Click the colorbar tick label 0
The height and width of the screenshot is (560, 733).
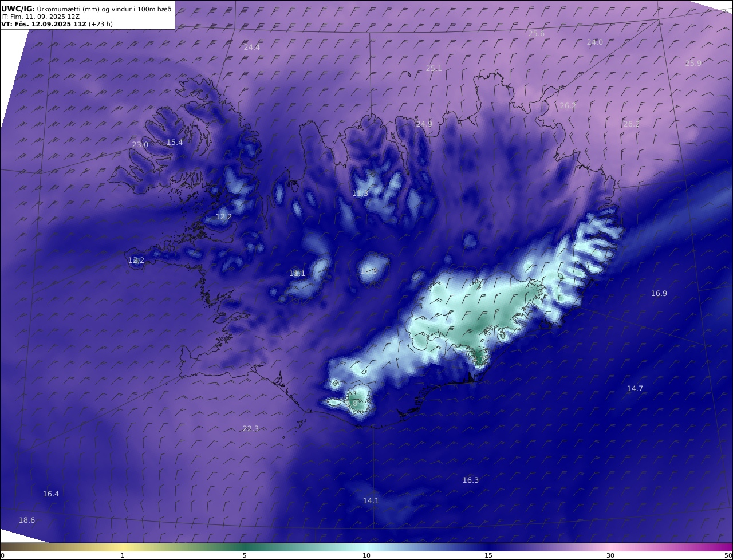point(2,555)
